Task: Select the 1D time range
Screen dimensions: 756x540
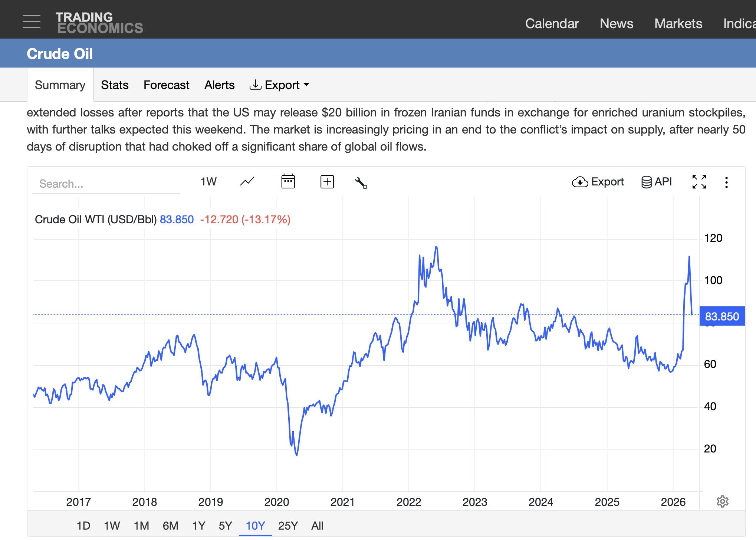Action: point(83,526)
